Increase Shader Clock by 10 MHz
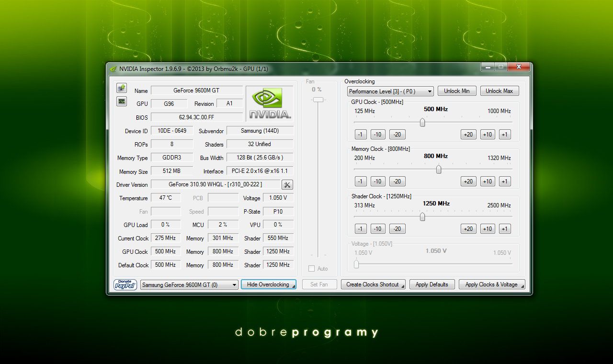Image resolution: width=613 pixels, height=364 pixels. pos(488,229)
